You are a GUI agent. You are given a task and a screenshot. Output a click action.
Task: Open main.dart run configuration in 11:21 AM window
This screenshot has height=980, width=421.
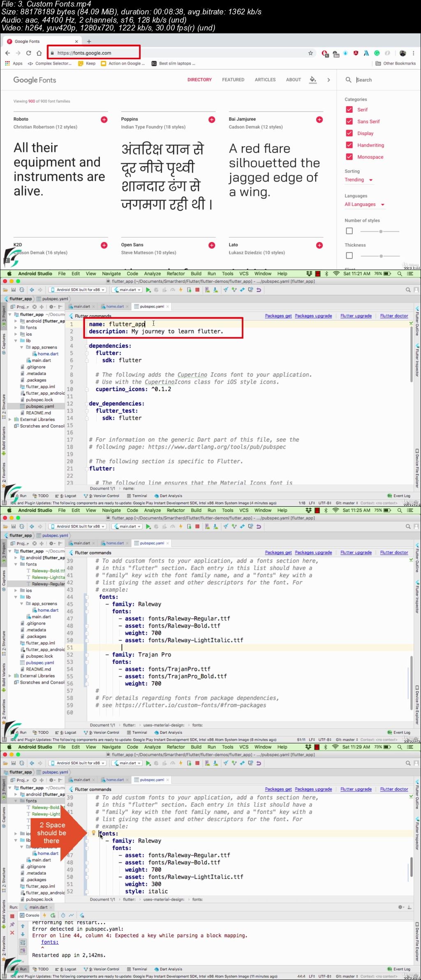coord(127,290)
